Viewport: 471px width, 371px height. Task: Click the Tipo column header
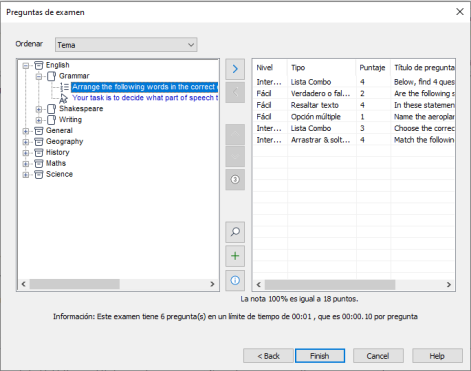click(x=321, y=68)
